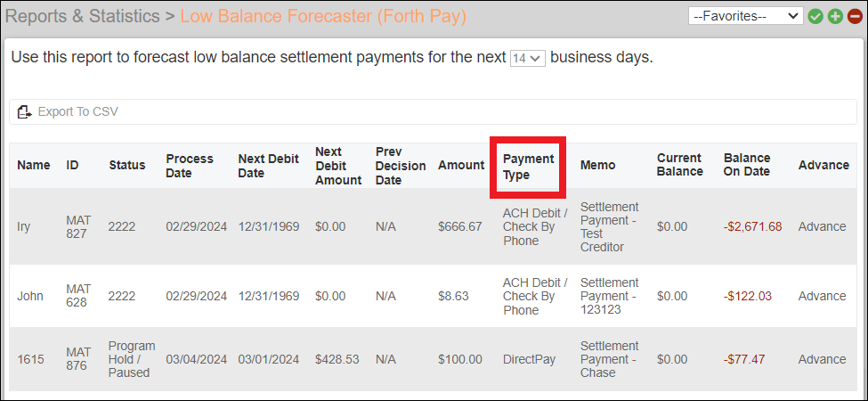The height and width of the screenshot is (401, 868).
Task: Sort by the Amount column header
Action: point(461,165)
